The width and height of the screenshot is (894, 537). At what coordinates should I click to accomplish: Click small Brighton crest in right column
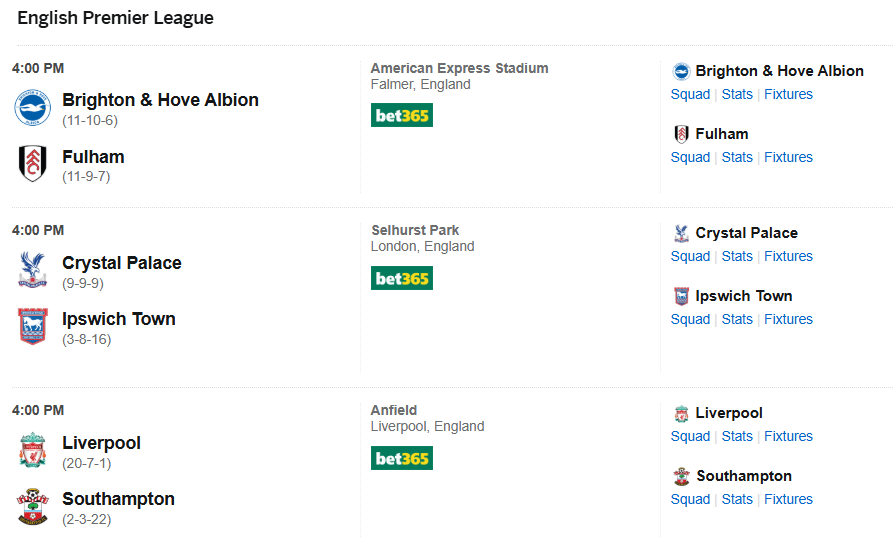click(681, 71)
